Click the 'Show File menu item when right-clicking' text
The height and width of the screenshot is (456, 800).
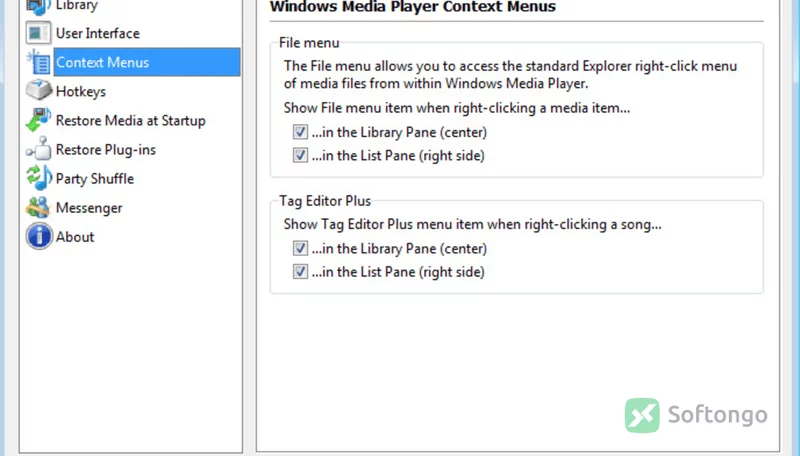[457, 108]
